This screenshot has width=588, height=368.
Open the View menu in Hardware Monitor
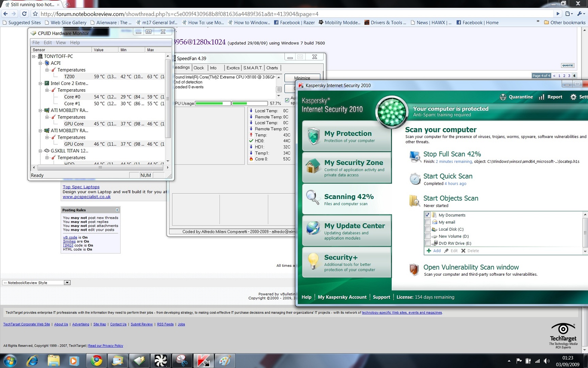coord(61,43)
